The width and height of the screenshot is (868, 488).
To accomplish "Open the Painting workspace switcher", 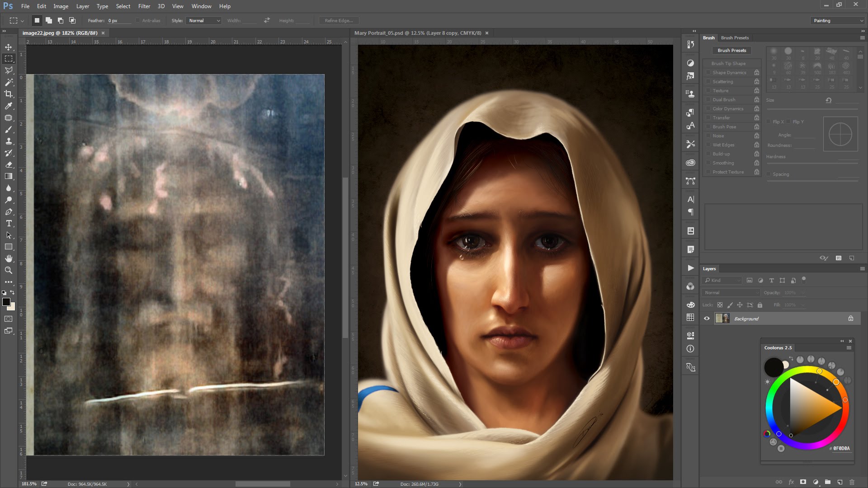I will point(837,20).
